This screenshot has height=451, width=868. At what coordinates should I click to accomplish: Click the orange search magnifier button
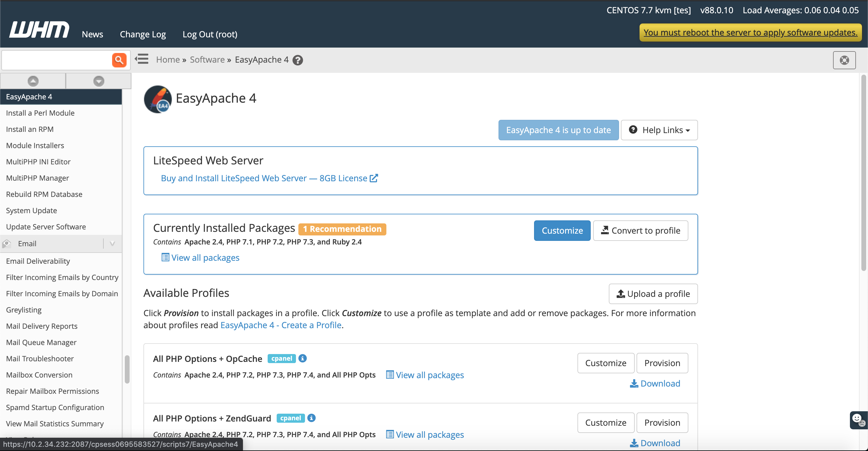point(119,60)
